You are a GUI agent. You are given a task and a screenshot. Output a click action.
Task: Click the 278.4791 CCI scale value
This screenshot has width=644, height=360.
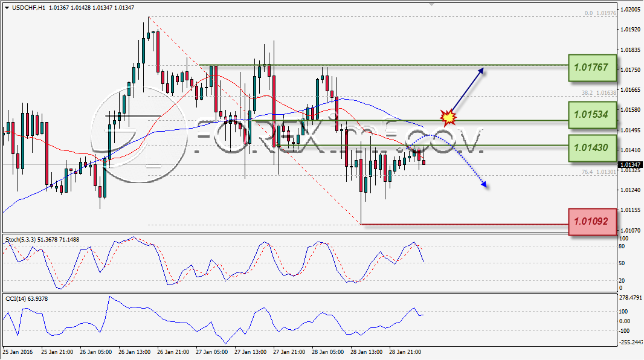pyautogui.click(x=630, y=297)
